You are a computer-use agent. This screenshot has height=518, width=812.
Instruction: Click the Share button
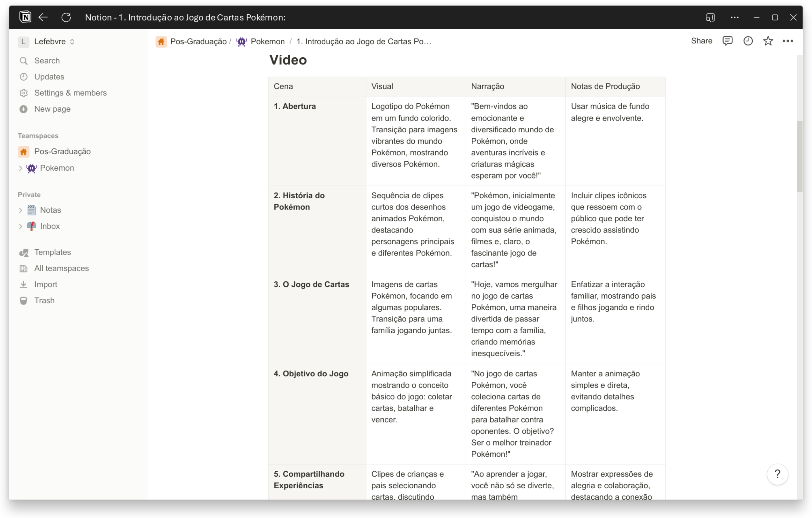point(701,41)
